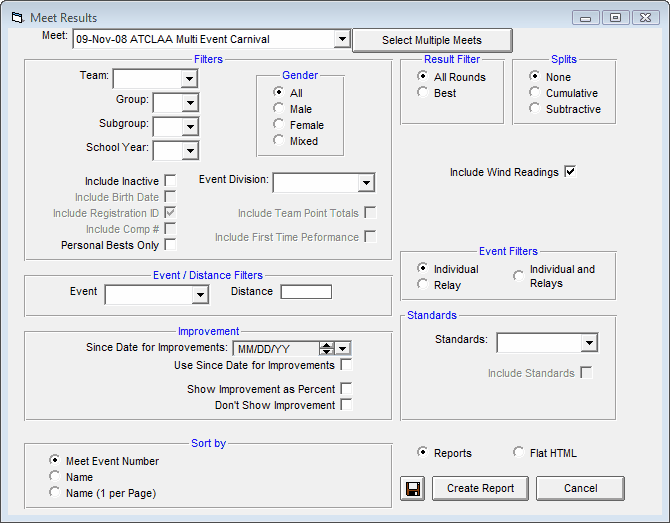Viewport: 670px width, 523px height.
Task: Expand the Group dropdown
Action: pyautogui.click(x=190, y=103)
